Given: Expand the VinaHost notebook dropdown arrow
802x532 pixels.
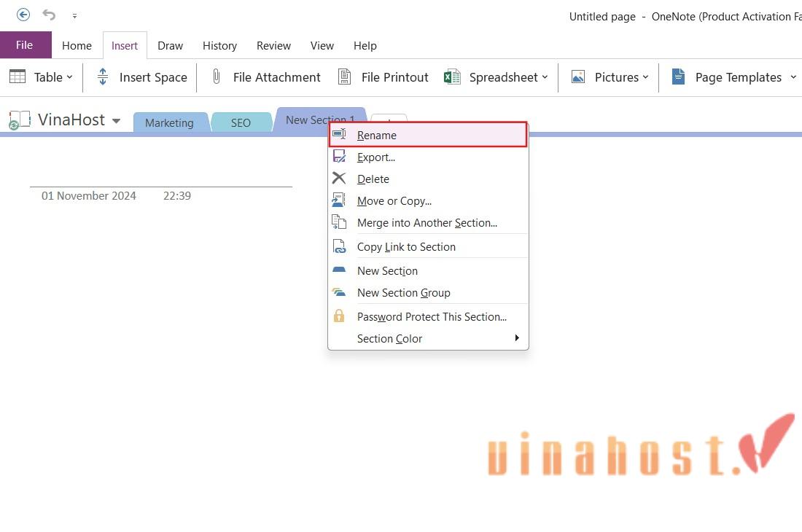Looking at the screenshot, I should pyautogui.click(x=116, y=121).
